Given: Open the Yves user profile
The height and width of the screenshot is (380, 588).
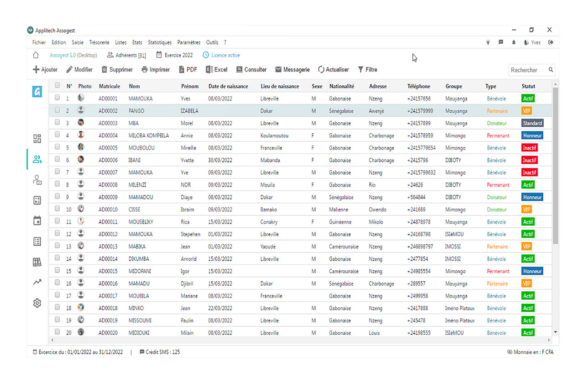Looking at the screenshot, I should click(532, 42).
